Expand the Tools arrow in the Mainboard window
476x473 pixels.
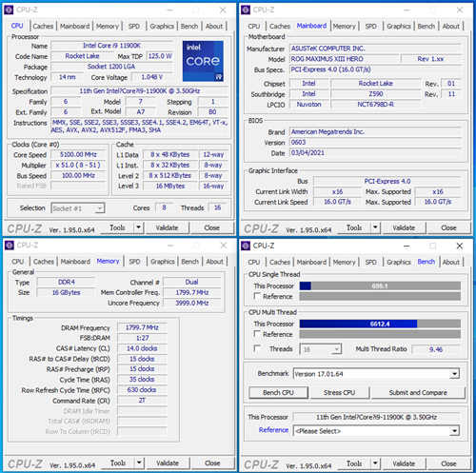tap(375, 227)
